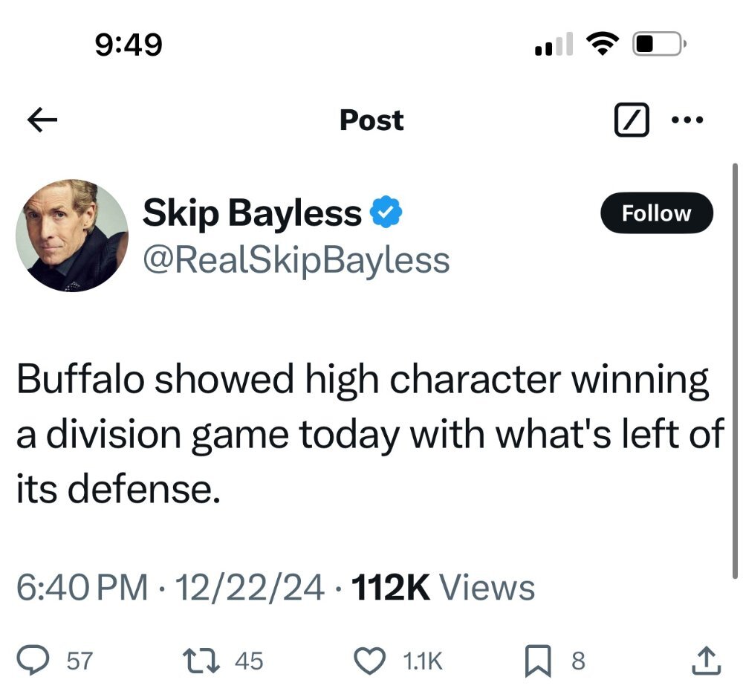743x700 pixels.
Task: View the 112K Views analytics
Action: [x=443, y=588]
